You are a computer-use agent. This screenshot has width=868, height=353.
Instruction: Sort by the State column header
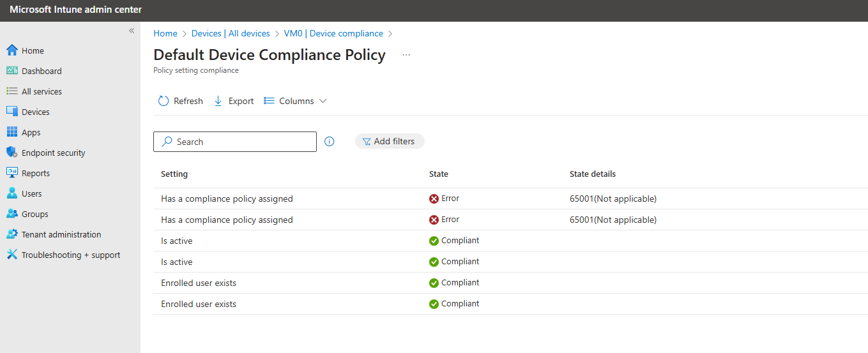(x=439, y=174)
